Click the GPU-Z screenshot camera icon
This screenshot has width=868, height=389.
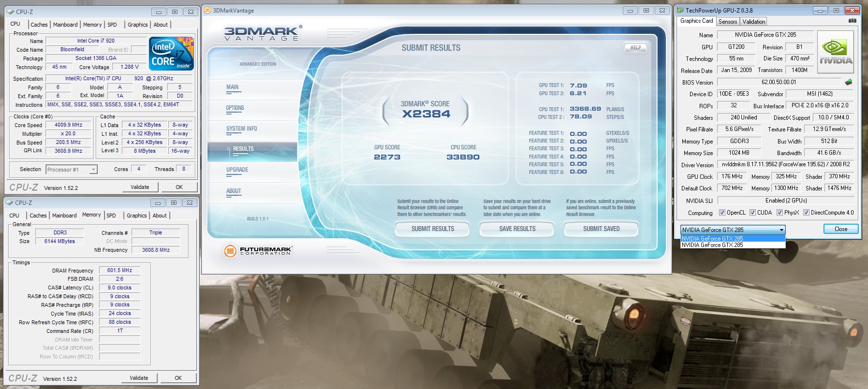tap(852, 21)
